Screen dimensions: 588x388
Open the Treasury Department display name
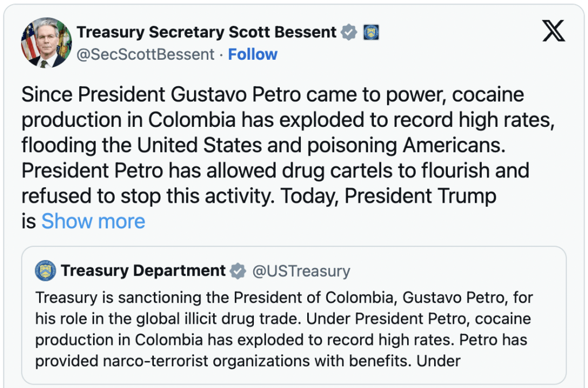144,270
